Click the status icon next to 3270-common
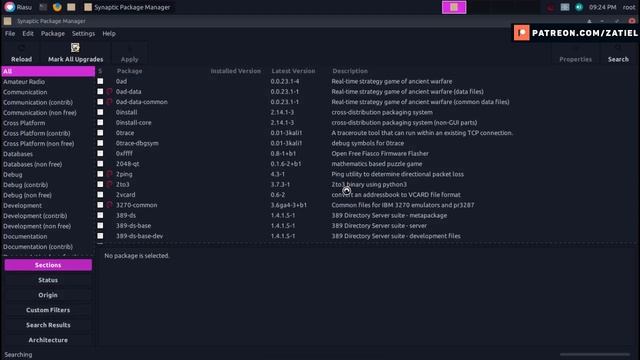Image resolution: width=640 pixels, height=360 pixels. tap(109, 205)
